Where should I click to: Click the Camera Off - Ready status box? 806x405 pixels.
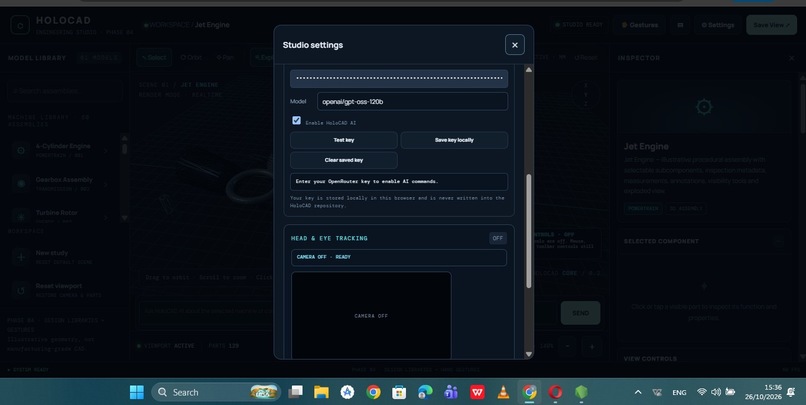pyautogui.click(x=399, y=257)
